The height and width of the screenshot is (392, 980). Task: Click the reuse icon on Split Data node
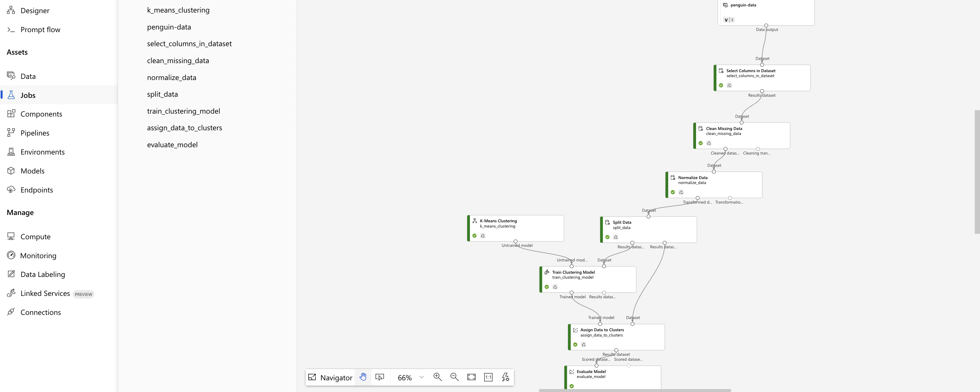tap(616, 237)
